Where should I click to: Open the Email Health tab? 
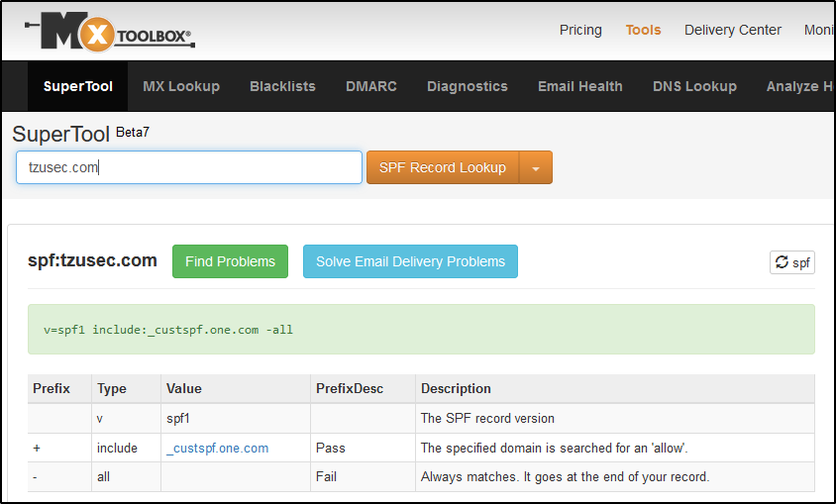(580, 86)
